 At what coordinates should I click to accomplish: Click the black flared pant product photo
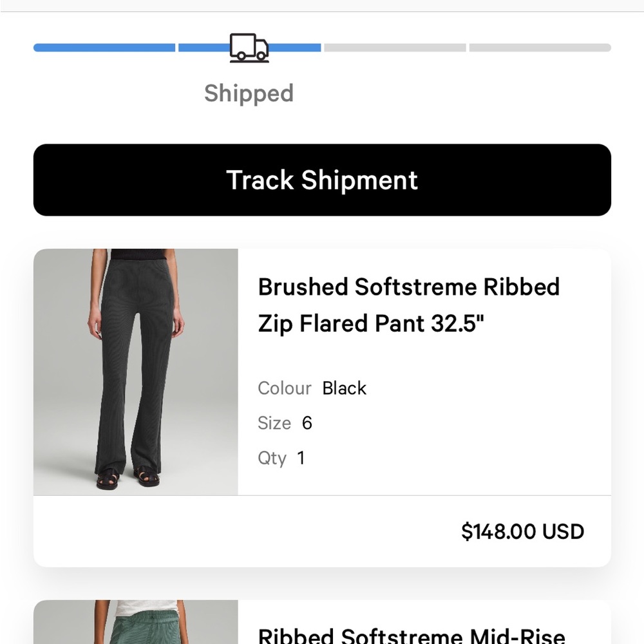(x=135, y=372)
